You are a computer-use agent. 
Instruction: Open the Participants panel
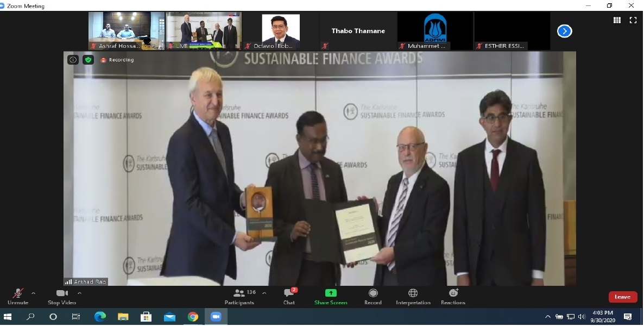239,296
